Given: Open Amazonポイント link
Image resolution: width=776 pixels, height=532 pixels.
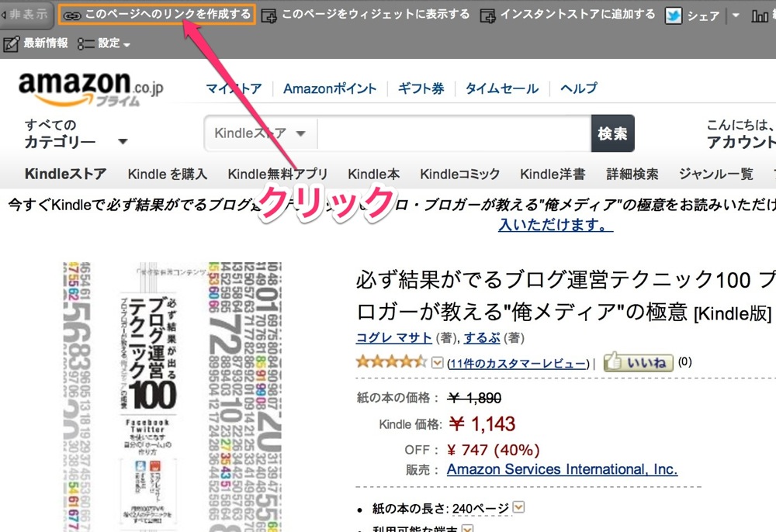Looking at the screenshot, I should 330,88.
